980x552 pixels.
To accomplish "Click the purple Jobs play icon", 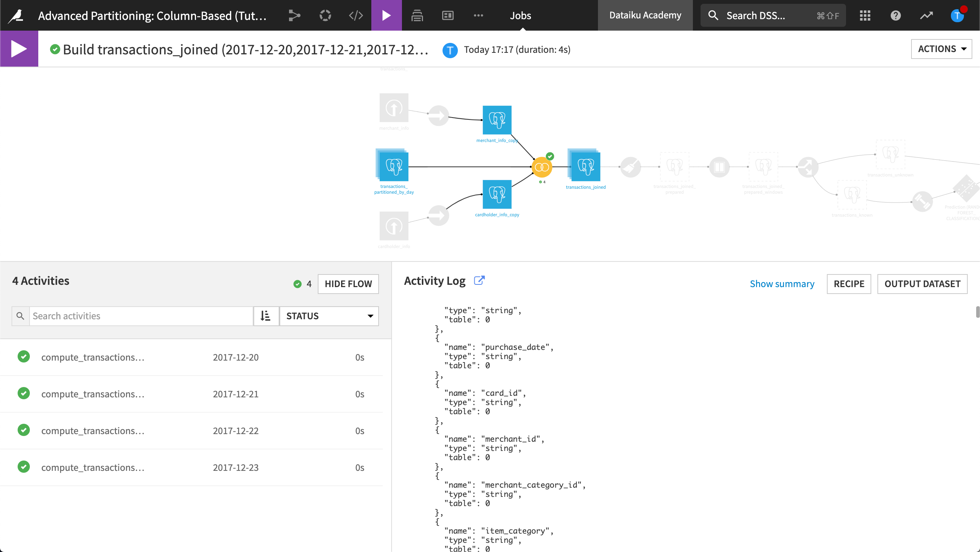I will [386, 15].
